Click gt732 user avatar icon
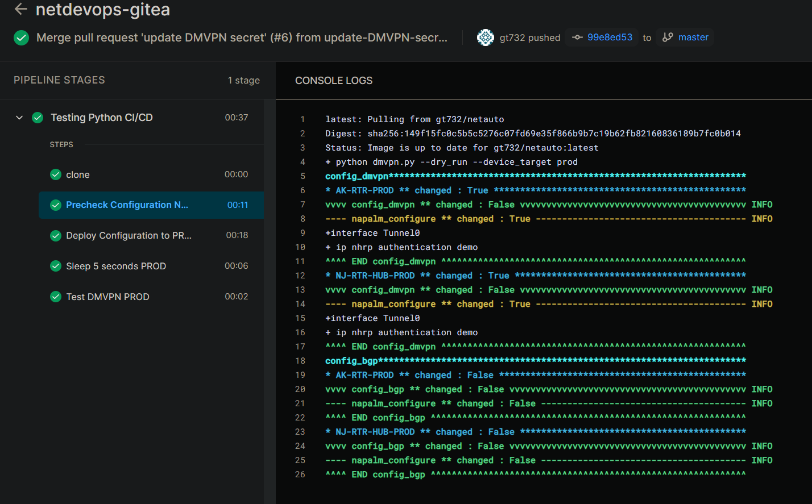812x504 pixels. click(485, 38)
